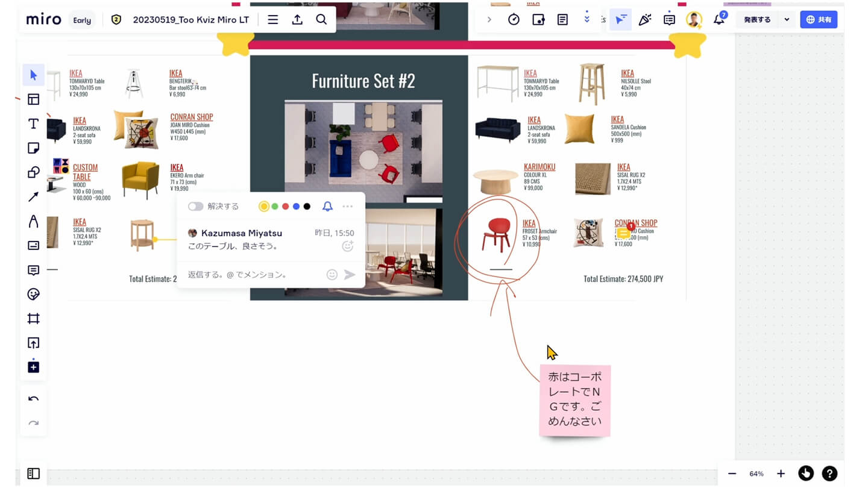Add an emoji reaction to the comment

coord(348,246)
